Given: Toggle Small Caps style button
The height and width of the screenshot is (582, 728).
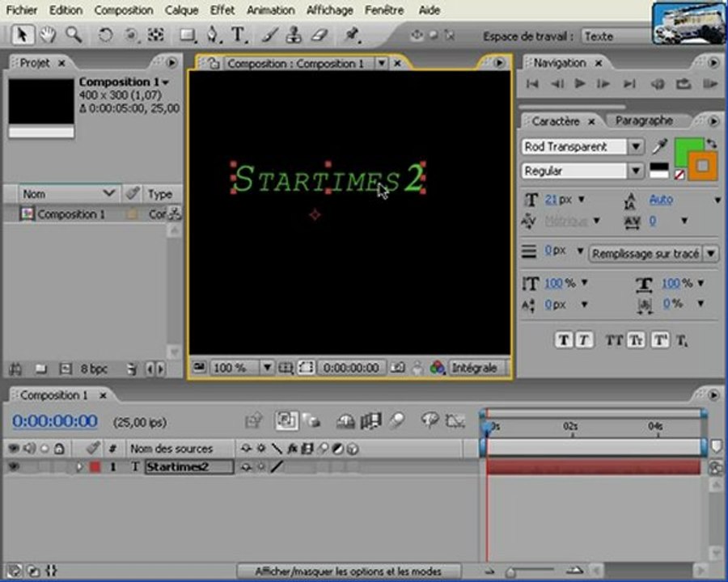Looking at the screenshot, I should point(636,340).
